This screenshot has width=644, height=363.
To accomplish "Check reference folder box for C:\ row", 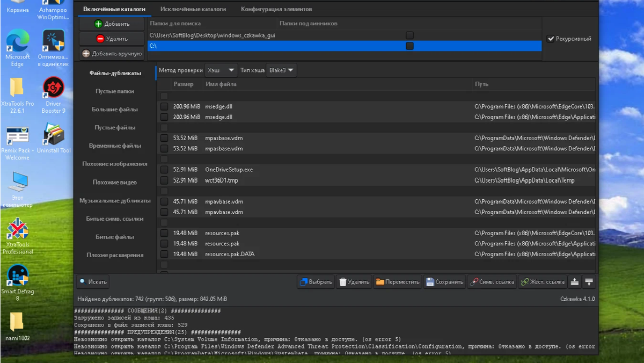I will point(409,46).
